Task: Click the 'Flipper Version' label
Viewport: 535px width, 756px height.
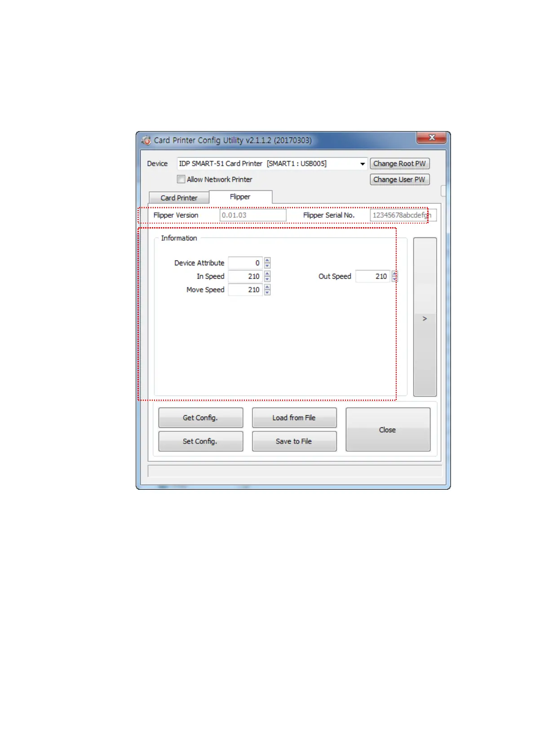Action: [176, 215]
